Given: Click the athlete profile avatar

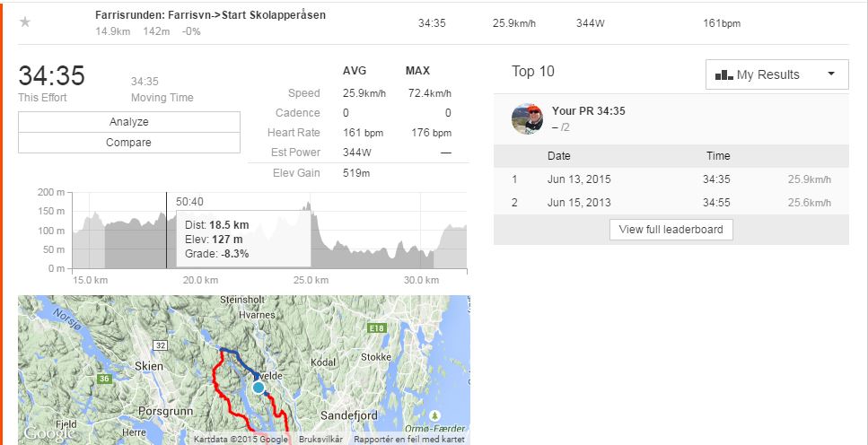Looking at the screenshot, I should pyautogui.click(x=527, y=118).
